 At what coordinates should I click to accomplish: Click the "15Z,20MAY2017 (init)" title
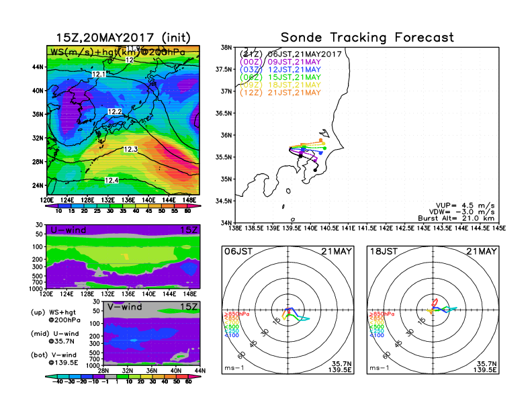(x=123, y=37)
